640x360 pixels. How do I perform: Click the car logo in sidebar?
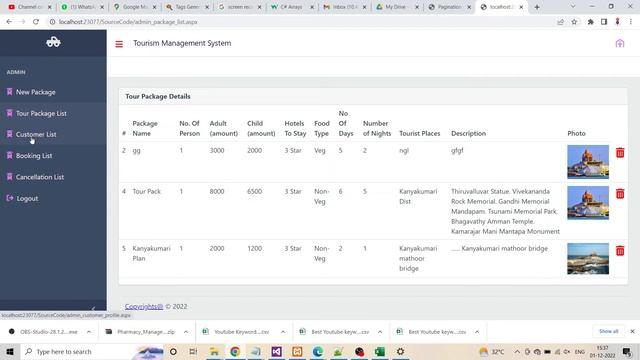(53, 42)
